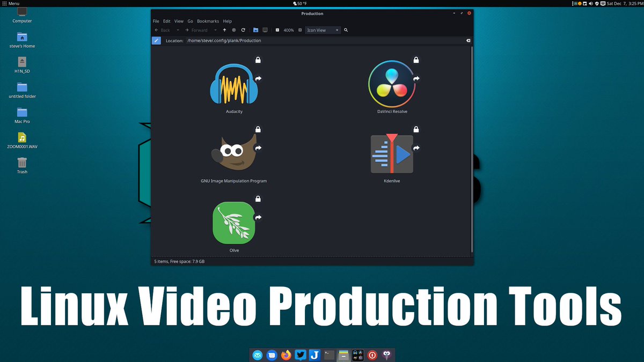The image size is (644, 362).
Task: Open the blue J app in dock
Action: tap(314, 355)
